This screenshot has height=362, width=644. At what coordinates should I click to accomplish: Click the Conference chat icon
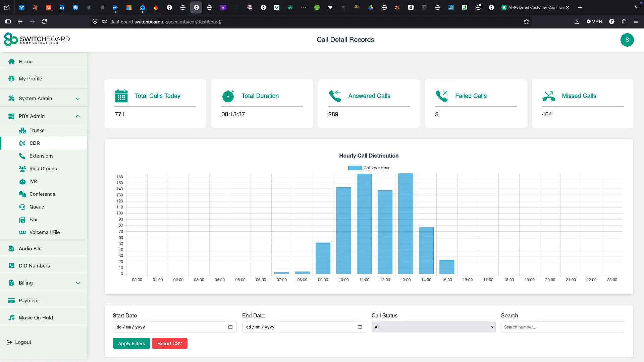point(22,194)
